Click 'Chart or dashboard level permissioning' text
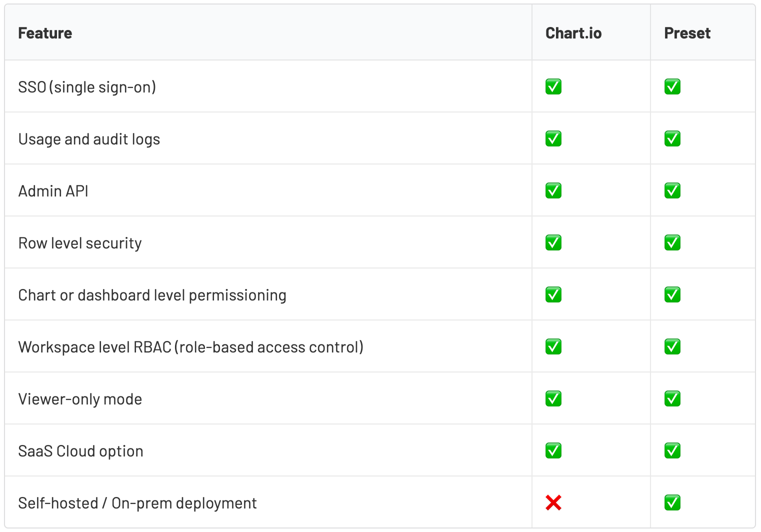Screen dimensions: 761x532 click(152, 295)
